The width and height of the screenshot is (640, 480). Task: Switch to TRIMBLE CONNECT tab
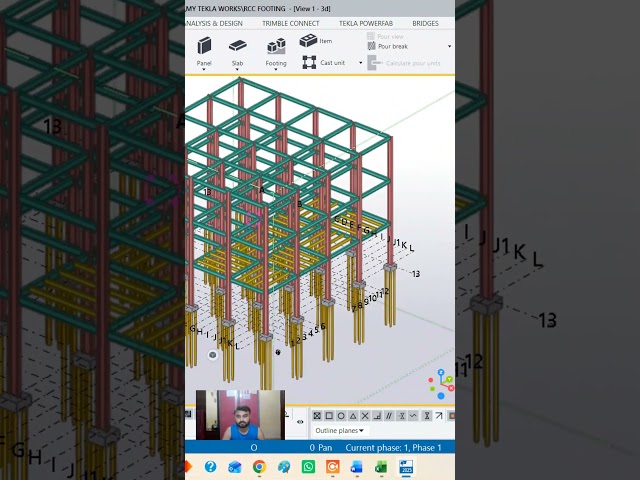(291, 23)
